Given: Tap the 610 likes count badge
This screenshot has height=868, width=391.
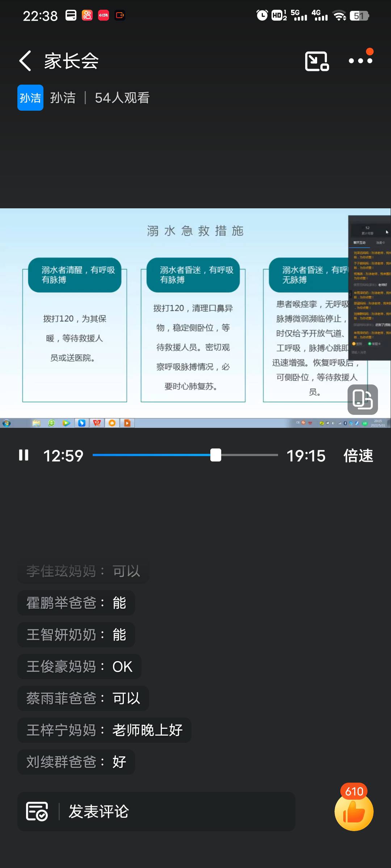Looking at the screenshot, I should 354,791.
